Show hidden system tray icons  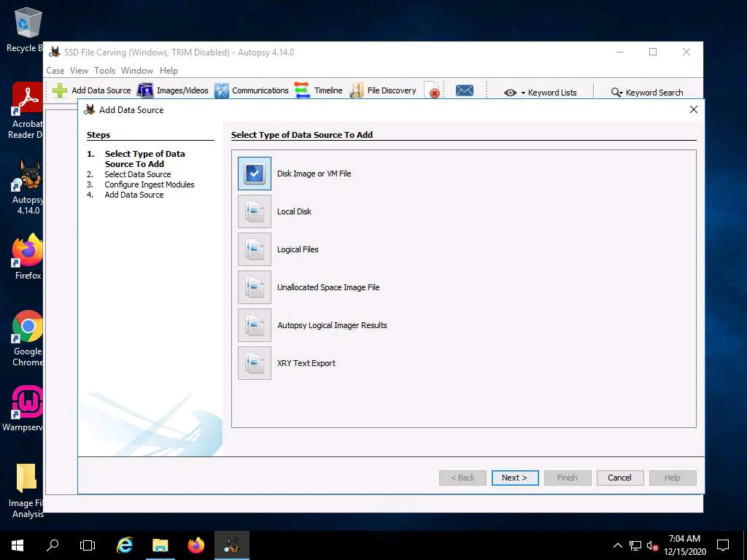pos(617,545)
